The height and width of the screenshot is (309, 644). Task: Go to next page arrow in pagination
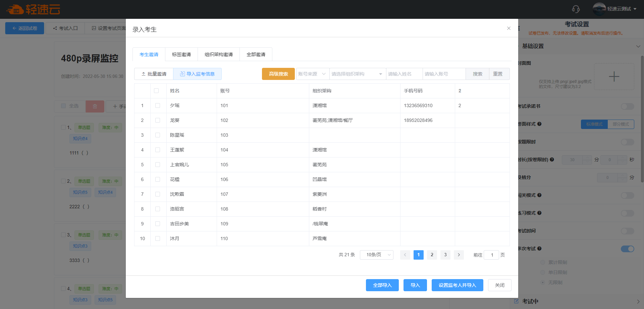pyautogui.click(x=459, y=255)
